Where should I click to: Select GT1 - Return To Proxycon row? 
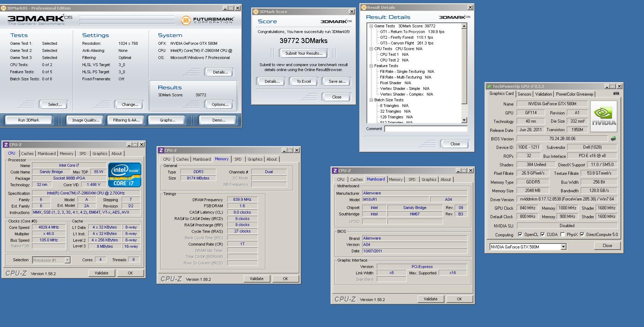pos(412,32)
